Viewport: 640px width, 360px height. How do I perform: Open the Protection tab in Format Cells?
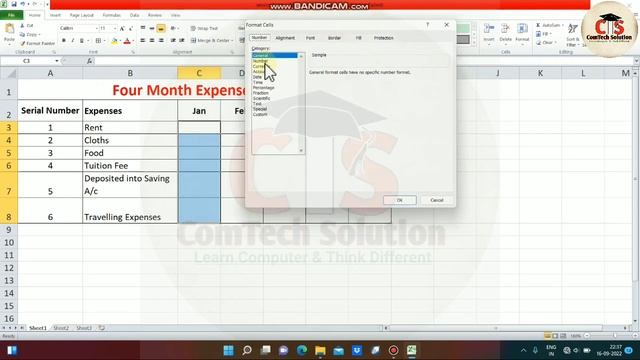(x=384, y=38)
